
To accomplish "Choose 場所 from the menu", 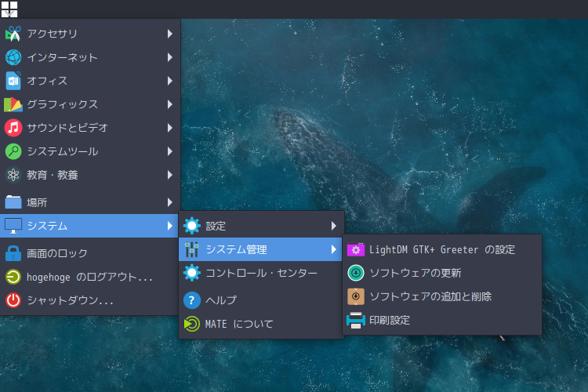I will (89, 202).
